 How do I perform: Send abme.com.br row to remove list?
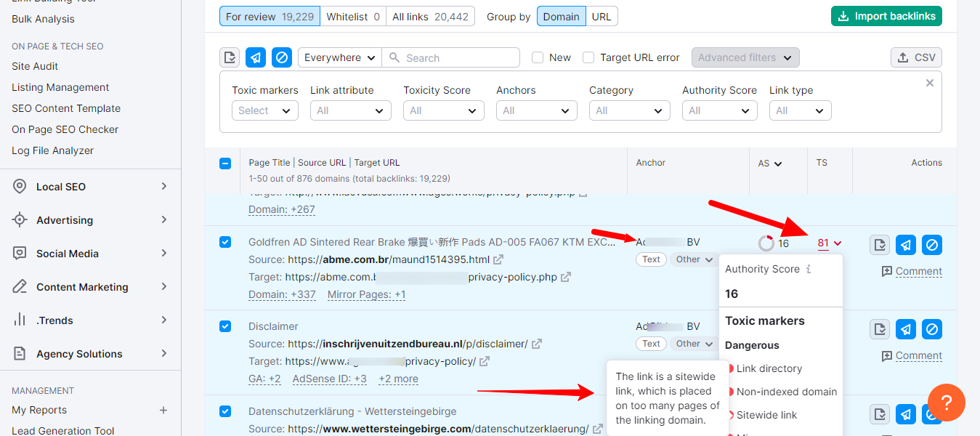[x=906, y=245]
